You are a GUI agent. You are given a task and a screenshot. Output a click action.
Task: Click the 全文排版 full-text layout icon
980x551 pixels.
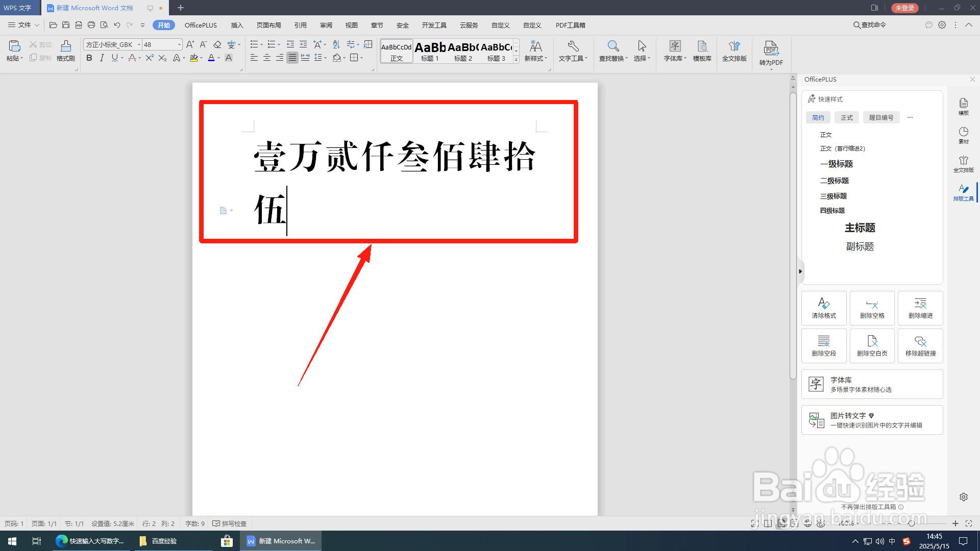pyautogui.click(x=734, y=51)
